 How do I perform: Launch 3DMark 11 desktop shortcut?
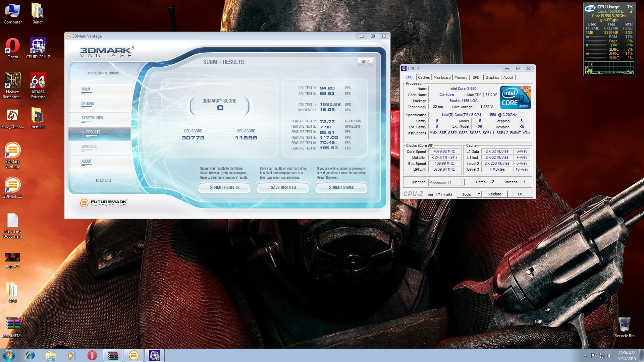click(x=13, y=188)
